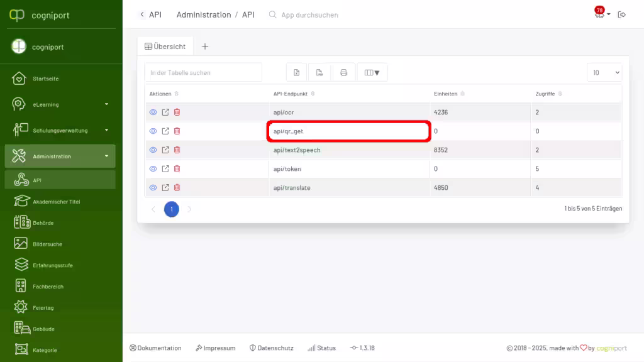The image size is (644, 362).
Task: Export the table as PDF
Action: click(x=320, y=73)
